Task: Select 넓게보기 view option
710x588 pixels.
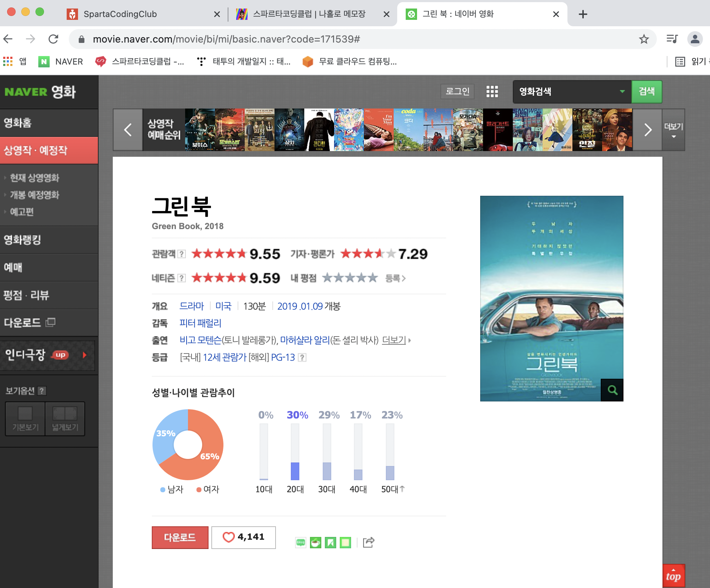Action: click(65, 418)
